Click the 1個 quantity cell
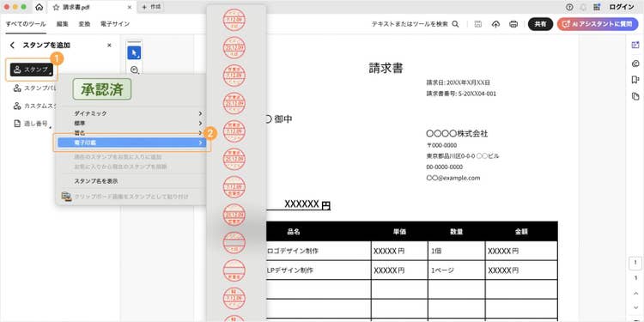The image size is (644, 322). pos(436,251)
